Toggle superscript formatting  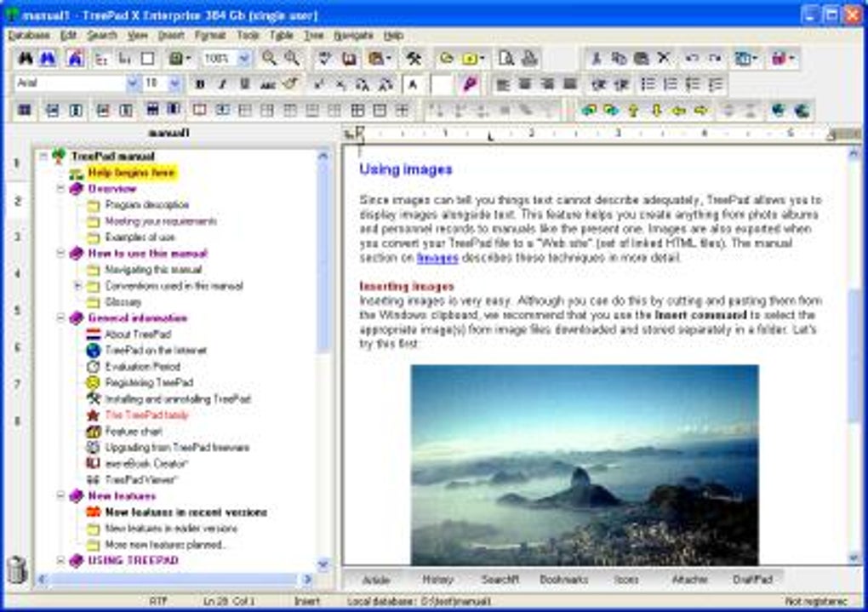coord(319,84)
